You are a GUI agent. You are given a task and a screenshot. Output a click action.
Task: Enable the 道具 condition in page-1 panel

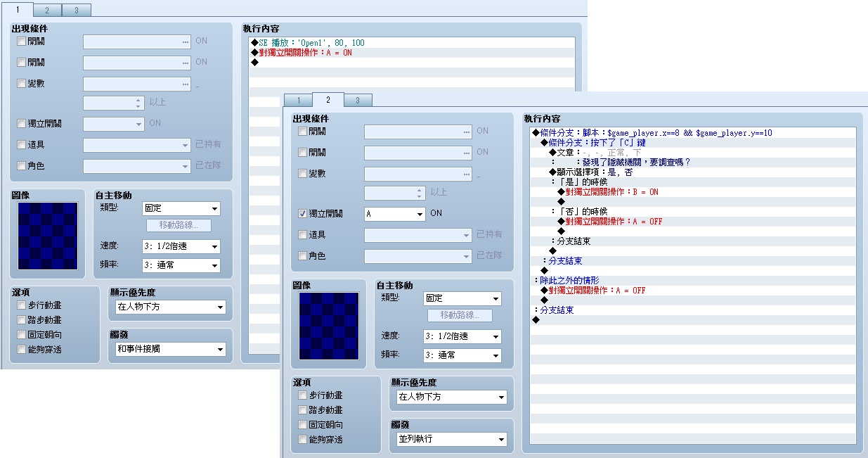[22, 145]
